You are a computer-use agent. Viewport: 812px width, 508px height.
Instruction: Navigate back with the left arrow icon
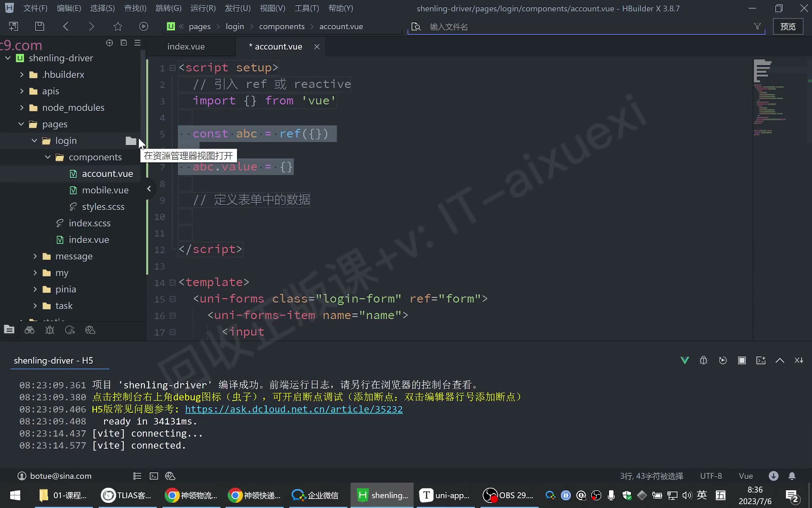coord(66,26)
